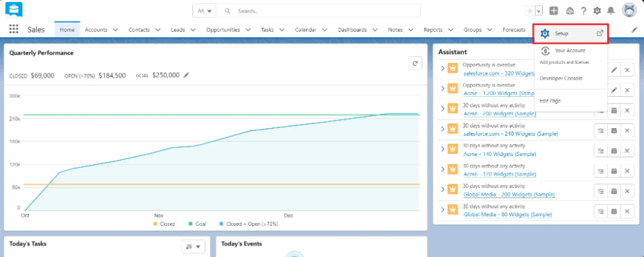The height and width of the screenshot is (257, 644).
Task: Open the Help question mark icon
Action: tap(583, 11)
